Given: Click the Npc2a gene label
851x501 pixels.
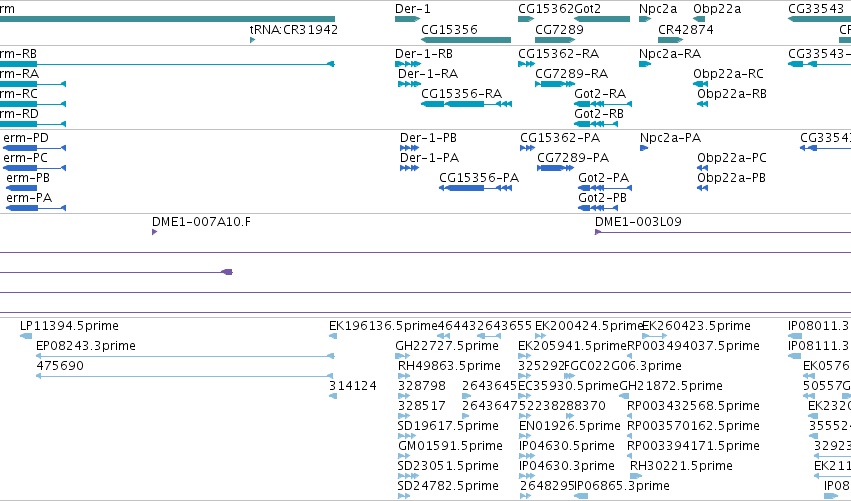Looking at the screenshot, I should click(x=658, y=9).
